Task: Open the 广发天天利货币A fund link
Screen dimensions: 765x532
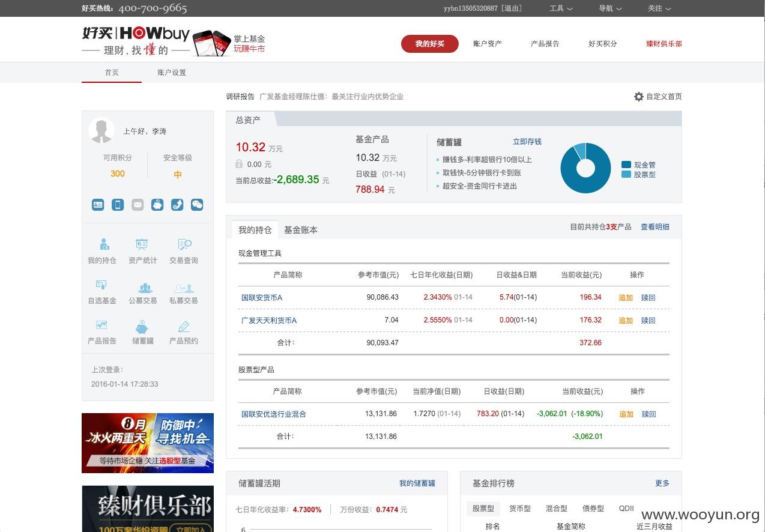Action: coord(269,321)
